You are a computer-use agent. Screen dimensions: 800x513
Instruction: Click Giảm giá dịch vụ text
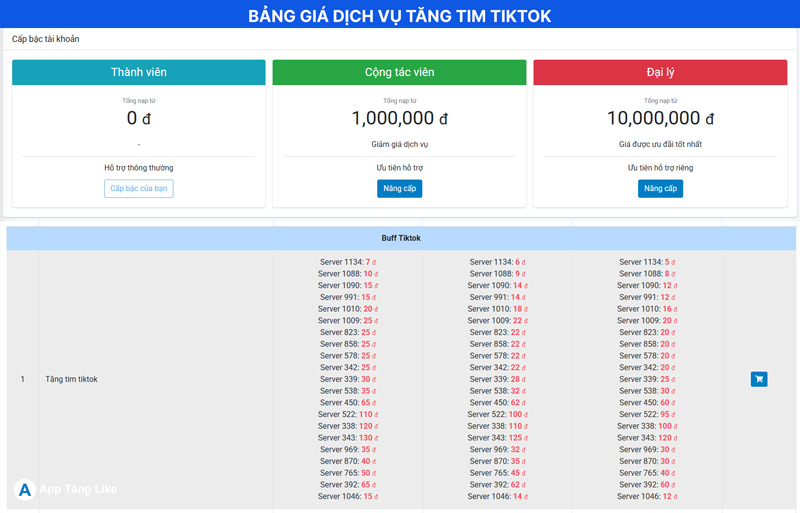point(399,144)
